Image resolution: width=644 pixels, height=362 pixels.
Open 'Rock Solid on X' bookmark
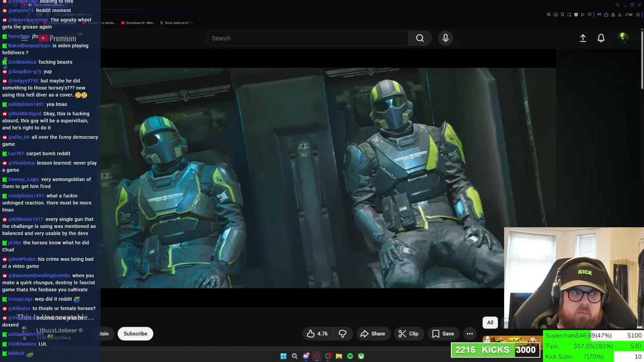[176, 23]
